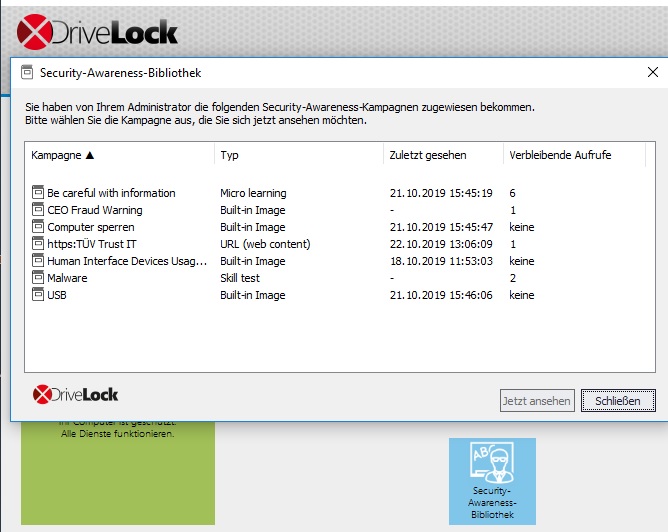Open the Security-Awareness-Bibliothek tile
The height and width of the screenshot is (532, 668).
tap(492, 481)
